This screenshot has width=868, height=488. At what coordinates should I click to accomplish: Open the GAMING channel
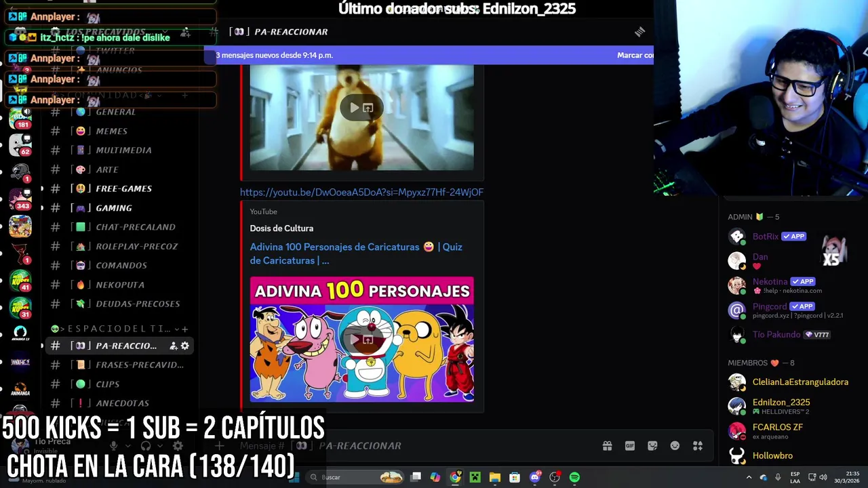[119, 208]
